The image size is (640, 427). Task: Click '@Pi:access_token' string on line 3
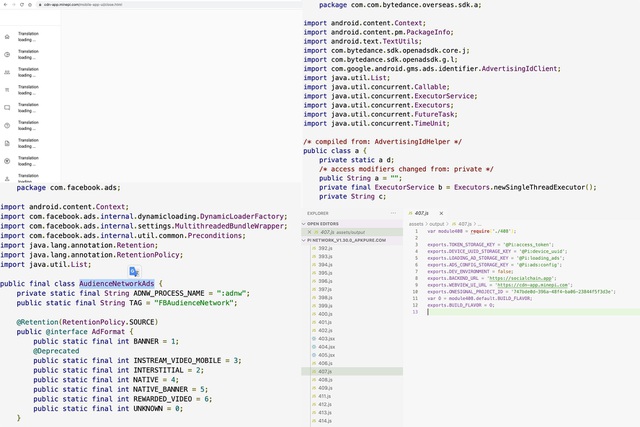[x=527, y=245]
